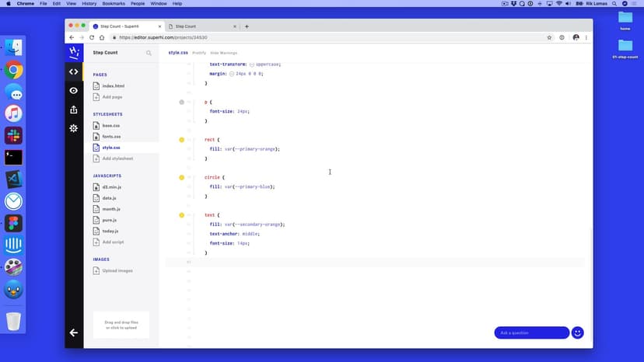The height and width of the screenshot is (362, 644).
Task: Open index.html page file
Action: 114,86
